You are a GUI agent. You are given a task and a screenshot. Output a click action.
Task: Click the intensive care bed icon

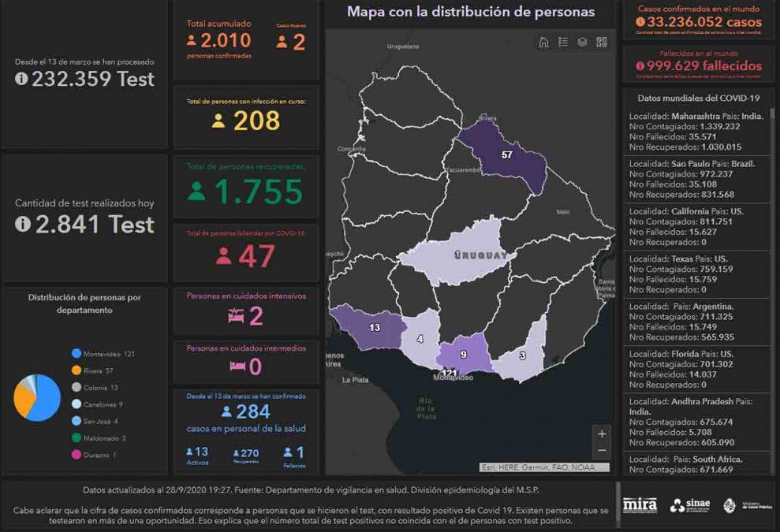pos(236,316)
